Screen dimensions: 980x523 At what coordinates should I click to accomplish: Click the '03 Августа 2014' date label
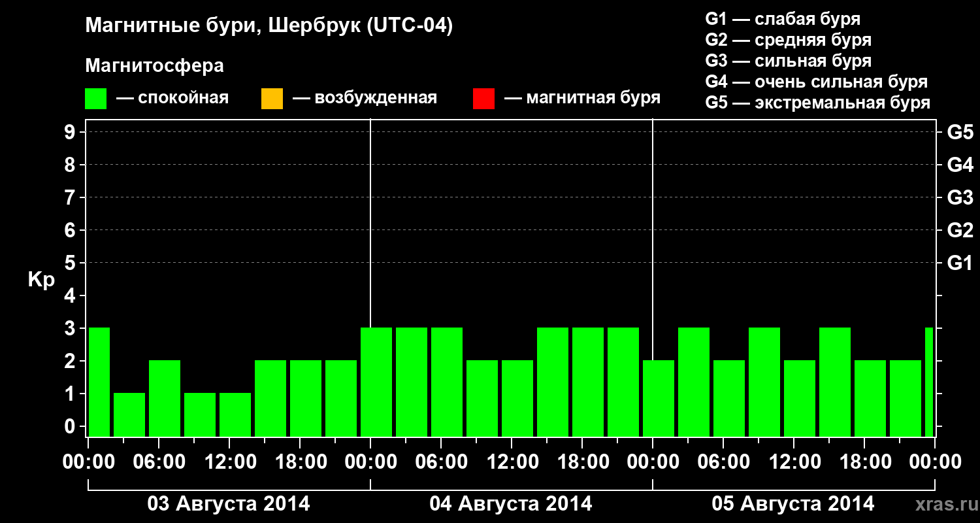coord(229,504)
